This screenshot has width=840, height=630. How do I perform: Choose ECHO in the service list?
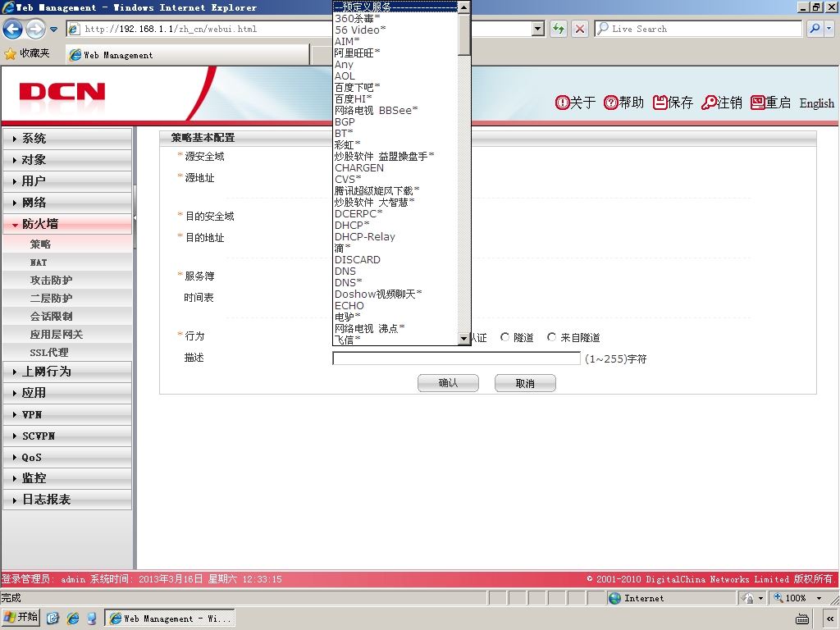395,305
